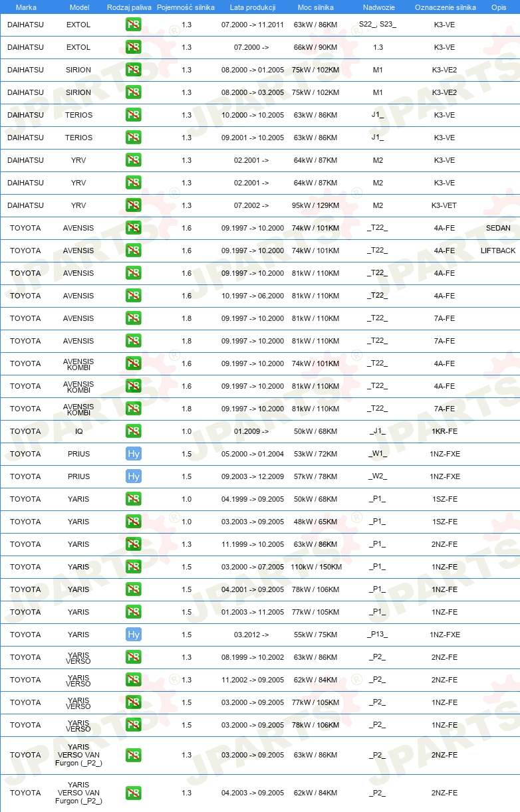Click petrol icon for Terios from 10.2000
520x812 pixels.
(133, 115)
